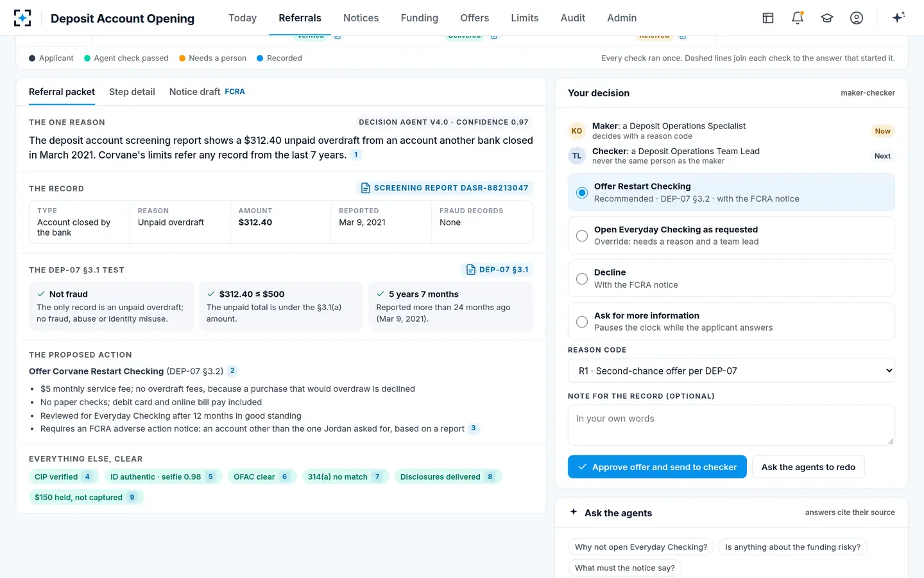Click citation 9 on $150 held chip
The image size is (924, 578).
tap(132, 497)
